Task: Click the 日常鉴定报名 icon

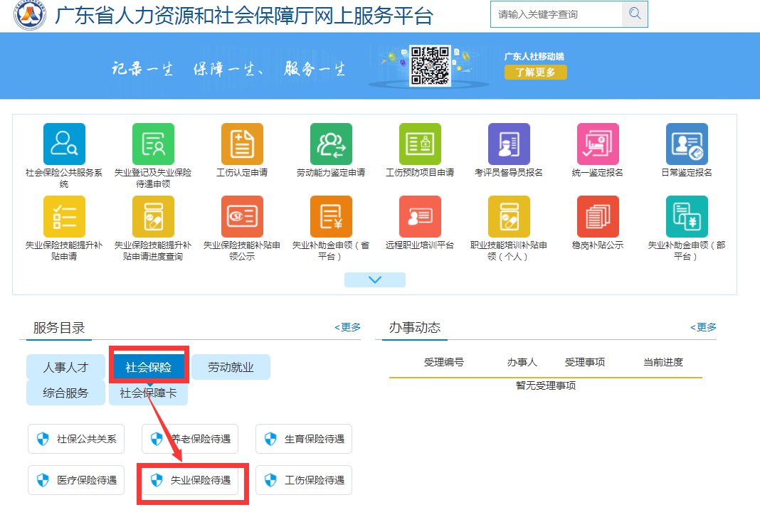Action: (x=687, y=144)
